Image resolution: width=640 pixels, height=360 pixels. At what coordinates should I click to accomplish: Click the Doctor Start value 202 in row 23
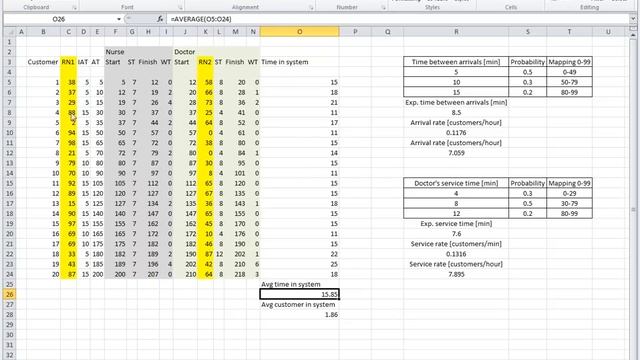(185, 264)
